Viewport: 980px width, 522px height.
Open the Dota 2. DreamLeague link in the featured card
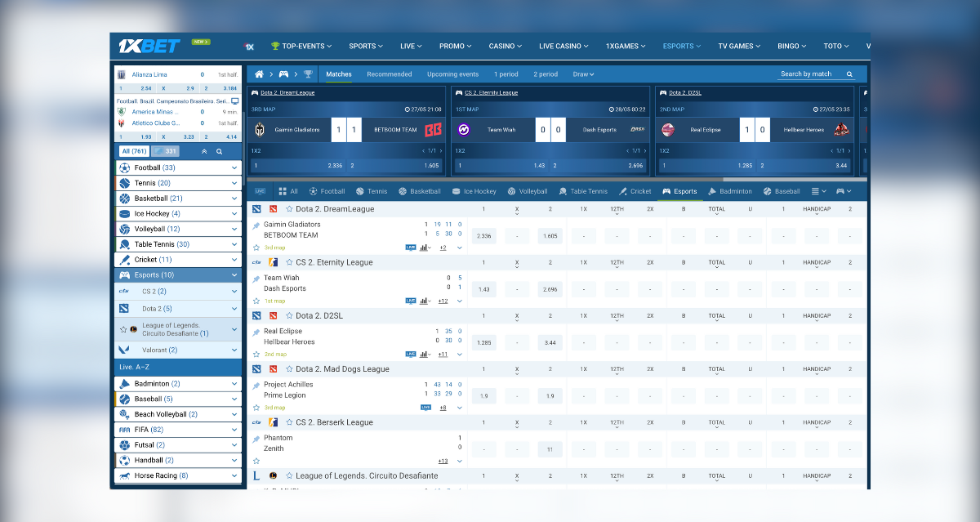tap(286, 93)
